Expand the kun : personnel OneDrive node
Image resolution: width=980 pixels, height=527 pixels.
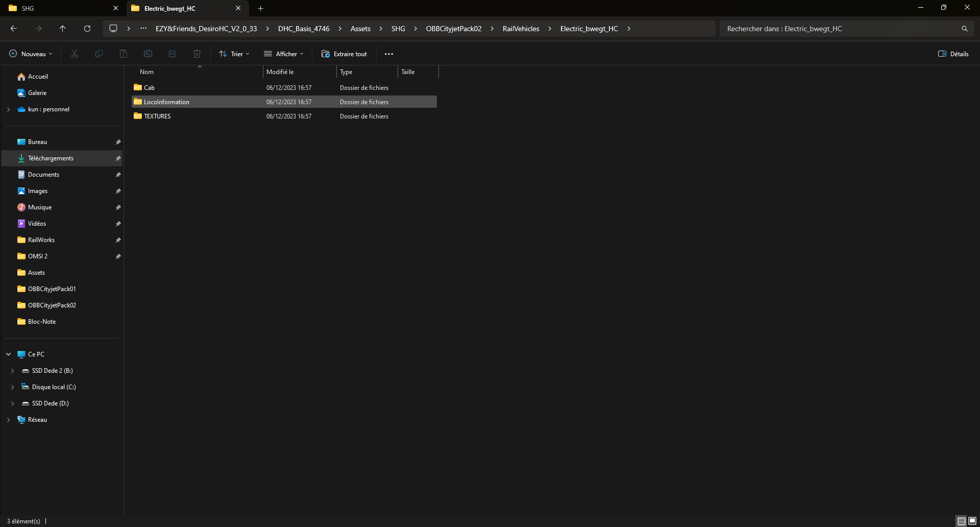[8, 109]
